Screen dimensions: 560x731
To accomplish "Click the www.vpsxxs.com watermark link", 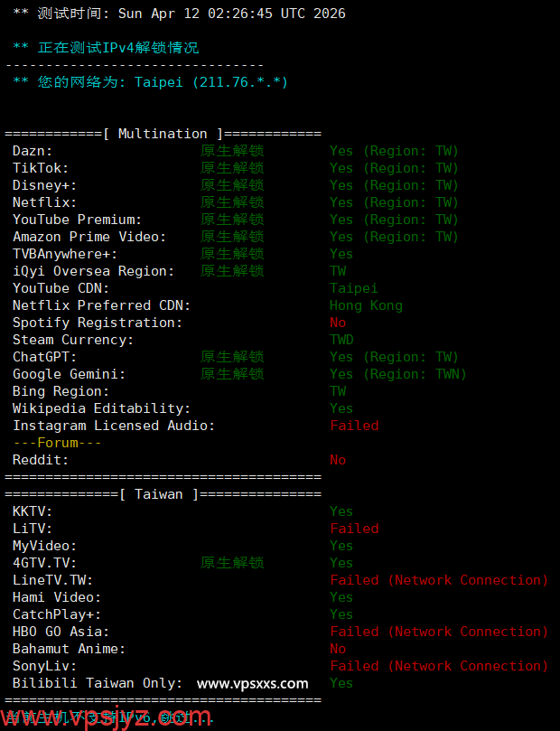I will pyautogui.click(x=252, y=683).
